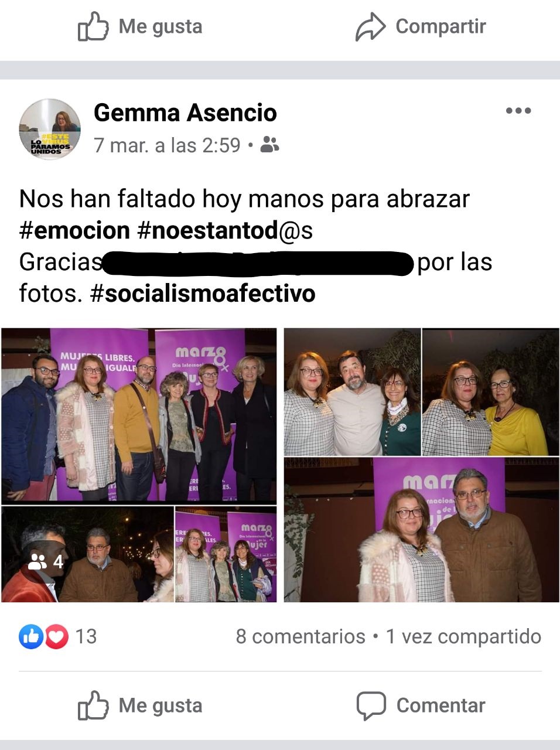
Task: Open the Gemma Asencio profile name link
Action: [185, 112]
